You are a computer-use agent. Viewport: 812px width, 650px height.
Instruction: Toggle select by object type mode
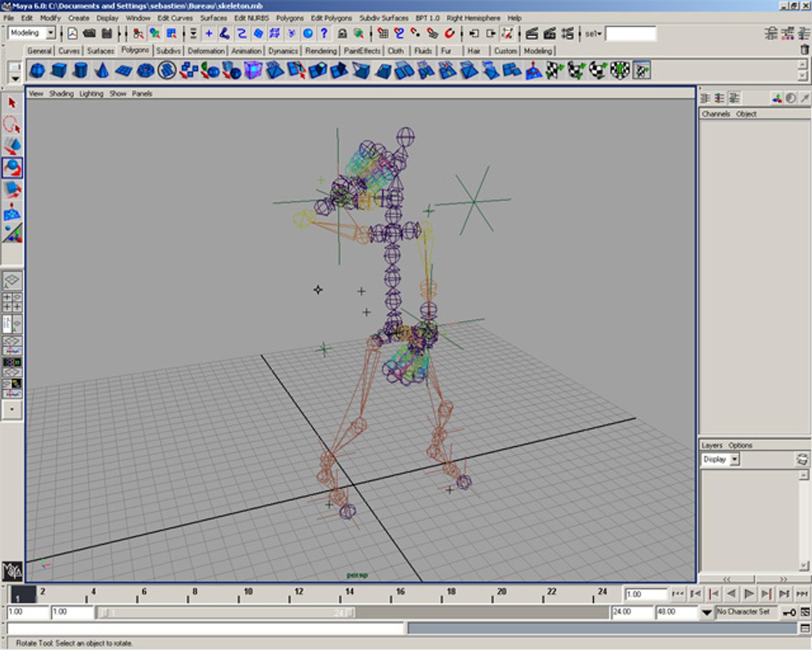point(155,34)
